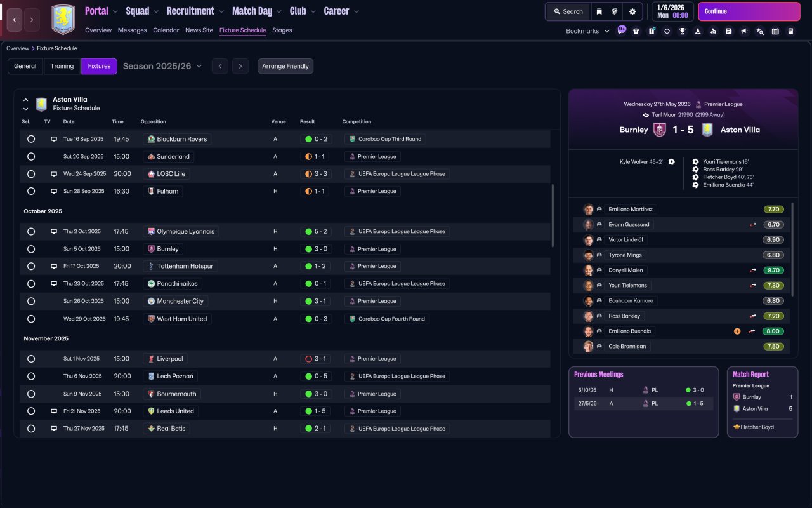Click Emiliano Buendía's 8.00 rating badge

click(773, 331)
